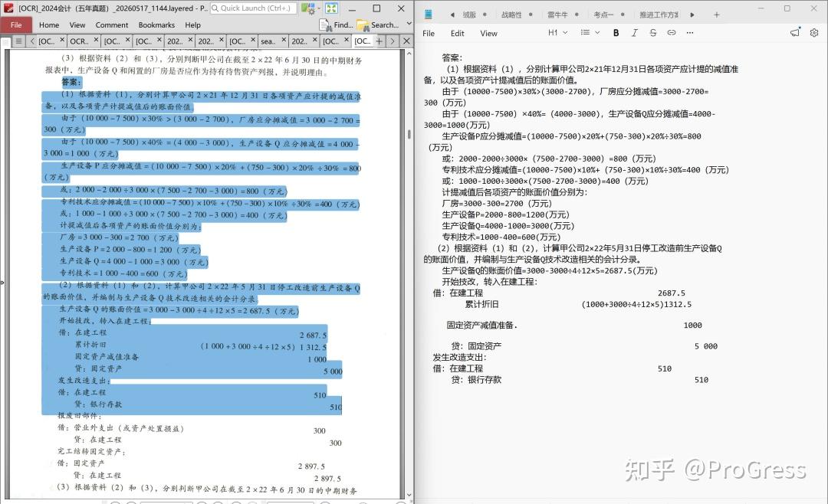Screen dimensions: 828x504
Task: Click PDF vertical scrollbar down arrow
Action: (409, 495)
